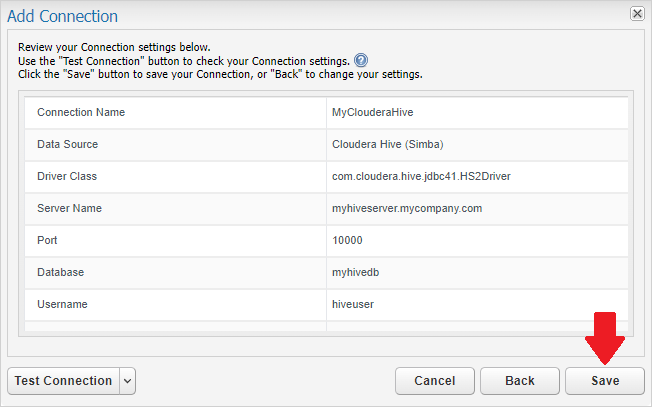Click the blue help question mark icon
This screenshot has height=407, width=652.
click(x=361, y=60)
